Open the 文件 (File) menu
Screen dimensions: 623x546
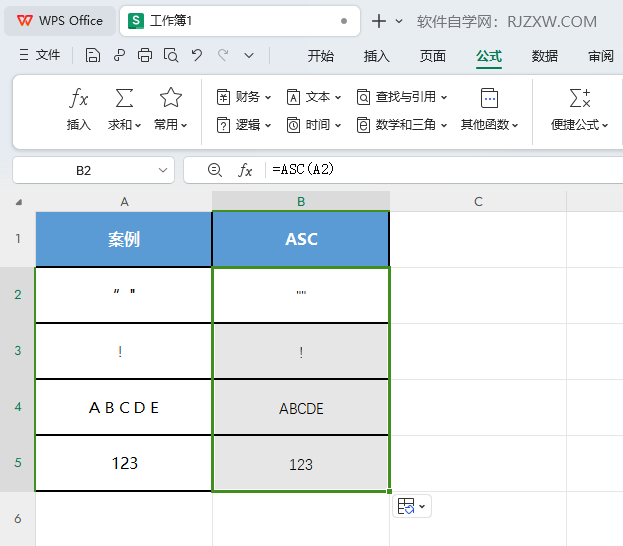[40, 56]
